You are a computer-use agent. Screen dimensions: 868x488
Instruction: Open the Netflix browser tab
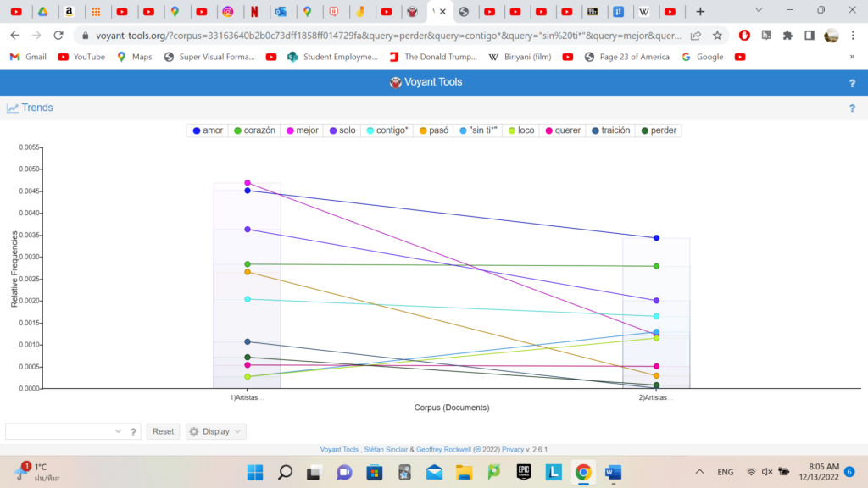254,12
